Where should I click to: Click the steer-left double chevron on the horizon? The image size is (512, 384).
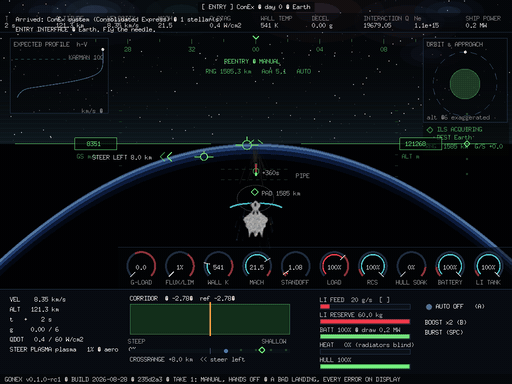click(x=166, y=157)
